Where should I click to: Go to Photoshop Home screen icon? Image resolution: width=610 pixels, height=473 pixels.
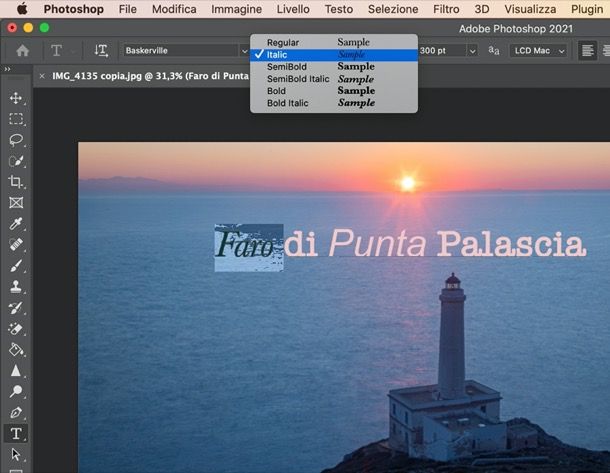click(23, 51)
